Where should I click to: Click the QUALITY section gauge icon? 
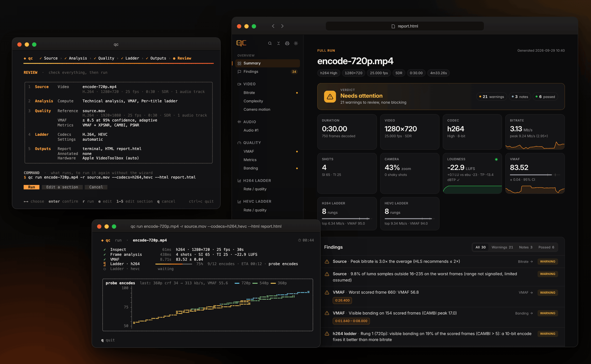coord(239,143)
